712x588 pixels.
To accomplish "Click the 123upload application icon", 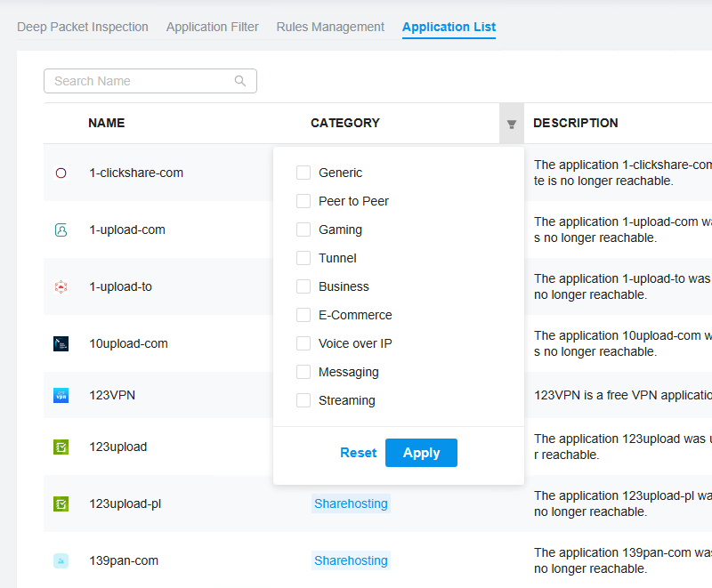I will click(61, 447).
